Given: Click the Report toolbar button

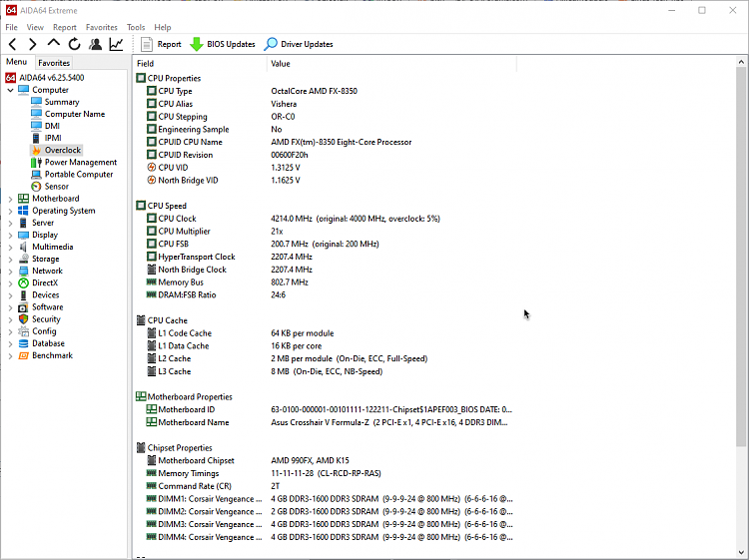Looking at the screenshot, I should (x=161, y=44).
